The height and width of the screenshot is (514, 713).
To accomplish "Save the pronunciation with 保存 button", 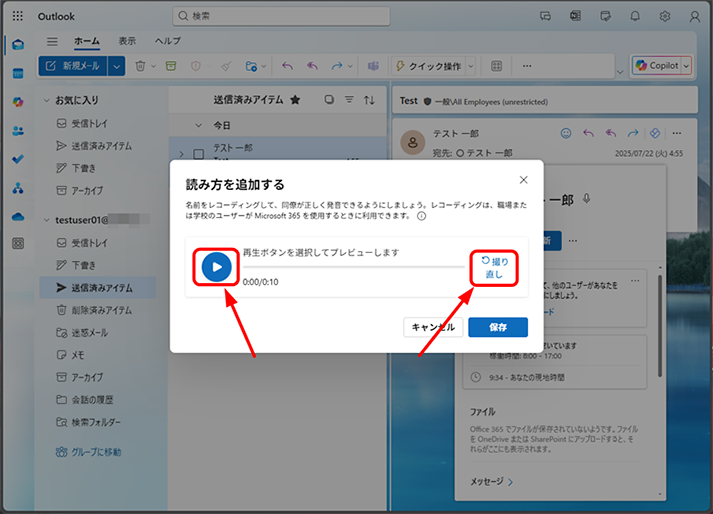I will coord(498,327).
